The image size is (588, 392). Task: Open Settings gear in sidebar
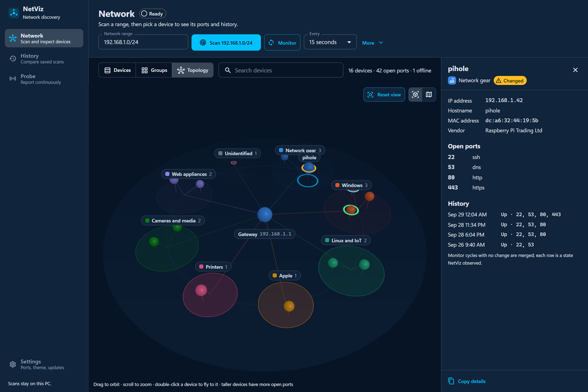click(x=44, y=364)
